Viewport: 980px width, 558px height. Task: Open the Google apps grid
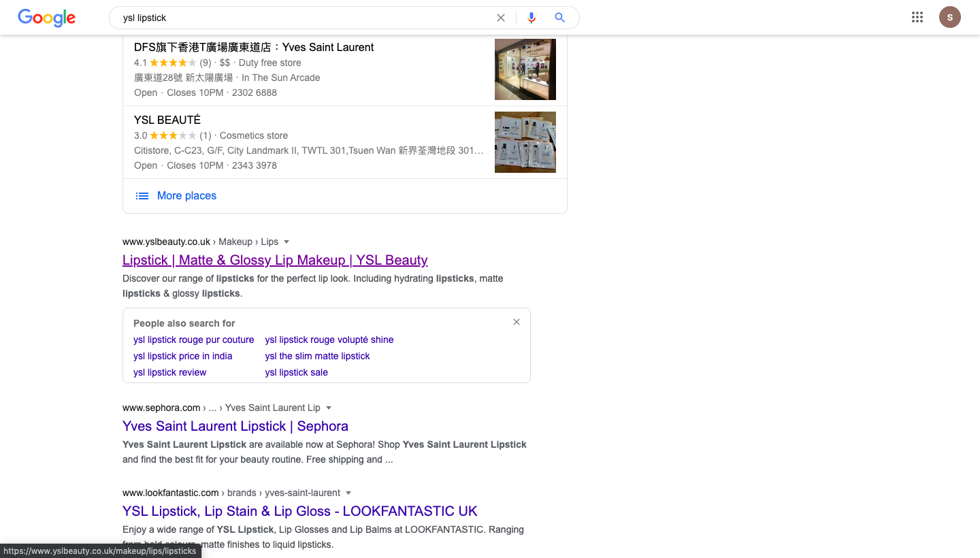point(917,18)
